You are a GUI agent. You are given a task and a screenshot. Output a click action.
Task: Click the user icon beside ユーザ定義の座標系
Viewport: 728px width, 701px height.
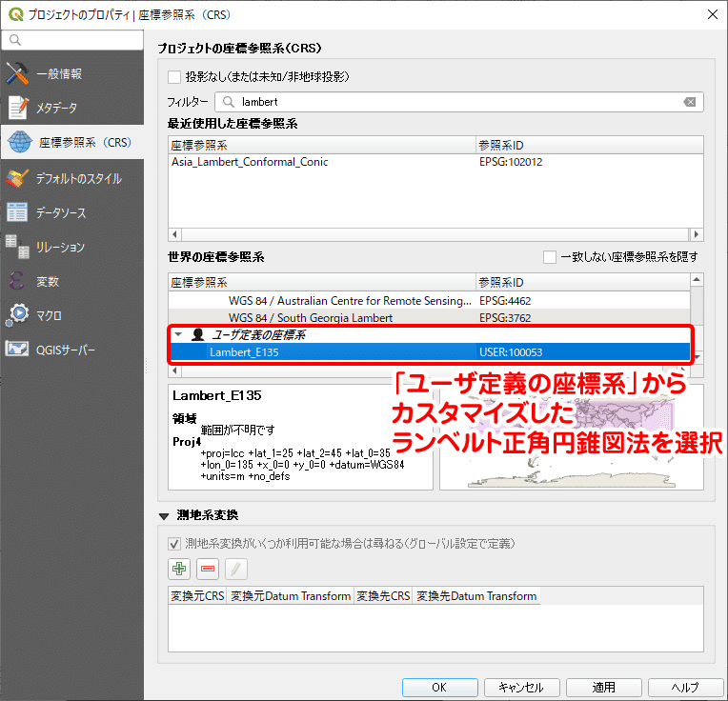pos(198,334)
